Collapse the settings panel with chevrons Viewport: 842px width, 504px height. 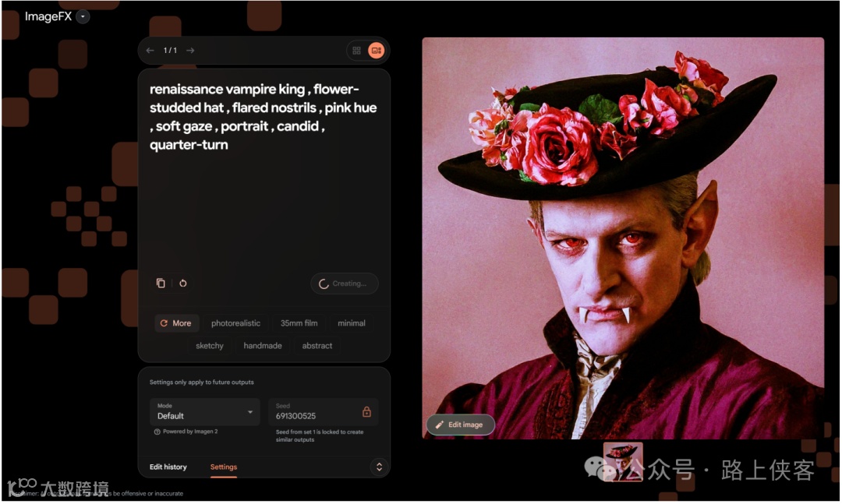click(379, 467)
